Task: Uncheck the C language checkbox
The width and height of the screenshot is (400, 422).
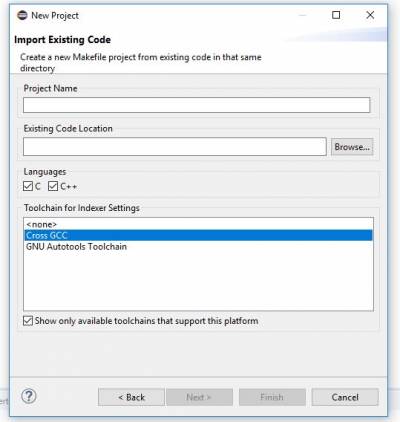Action: (28, 186)
